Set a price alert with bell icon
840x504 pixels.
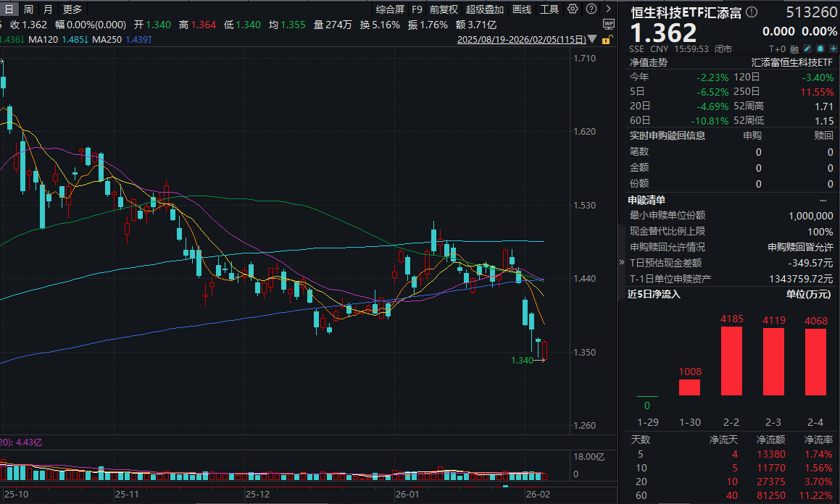(819, 49)
